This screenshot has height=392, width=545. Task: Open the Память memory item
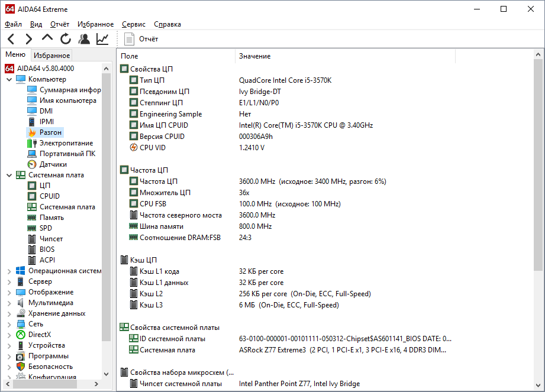point(52,218)
